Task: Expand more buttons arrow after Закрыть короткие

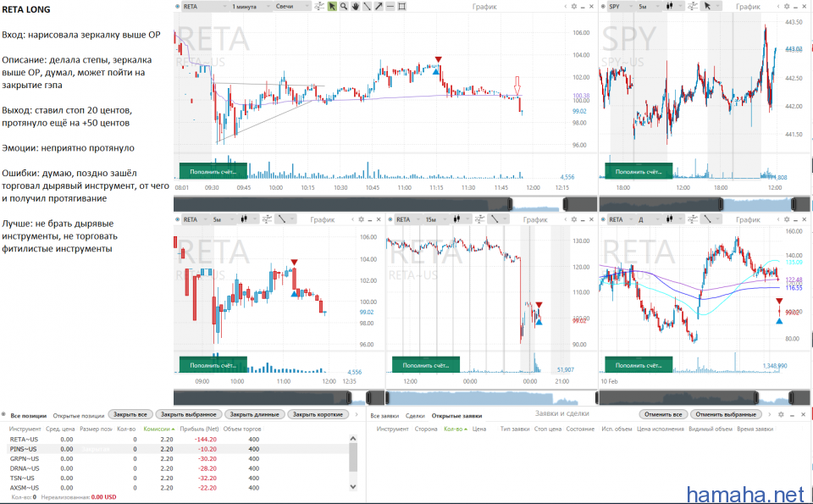Action: tap(357, 414)
